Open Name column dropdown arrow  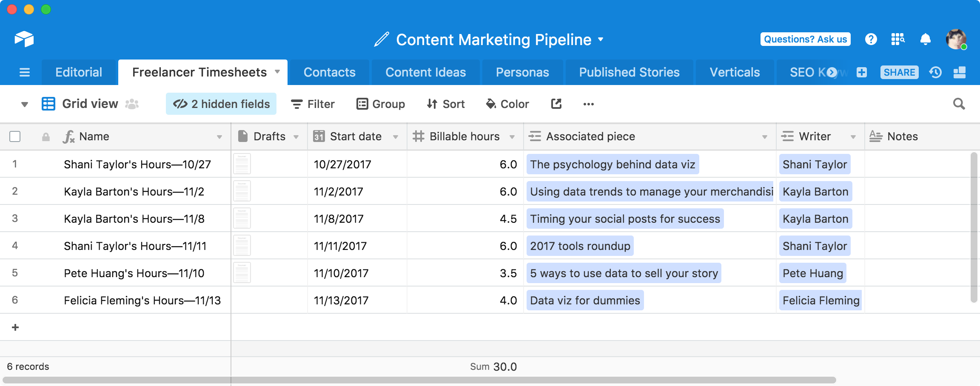click(219, 137)
